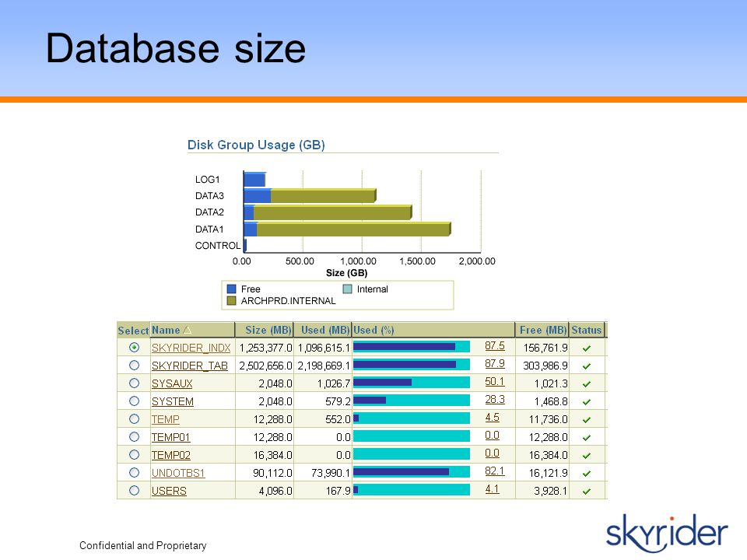Select the SYSTEM radio button
Screen dimensions: 747x560
(x=134, y=401)
